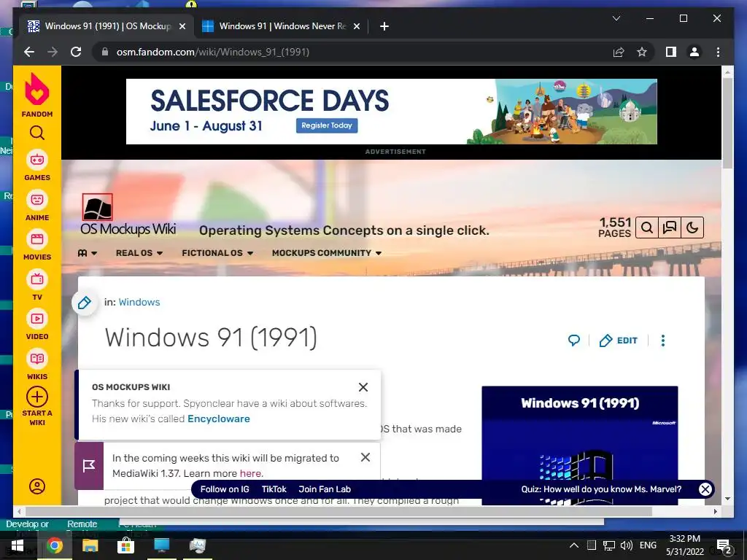This screenshot has height=560, width=747.
Task: Open the notification center icon
Action: pyautogui.click(x=724, y=547)
